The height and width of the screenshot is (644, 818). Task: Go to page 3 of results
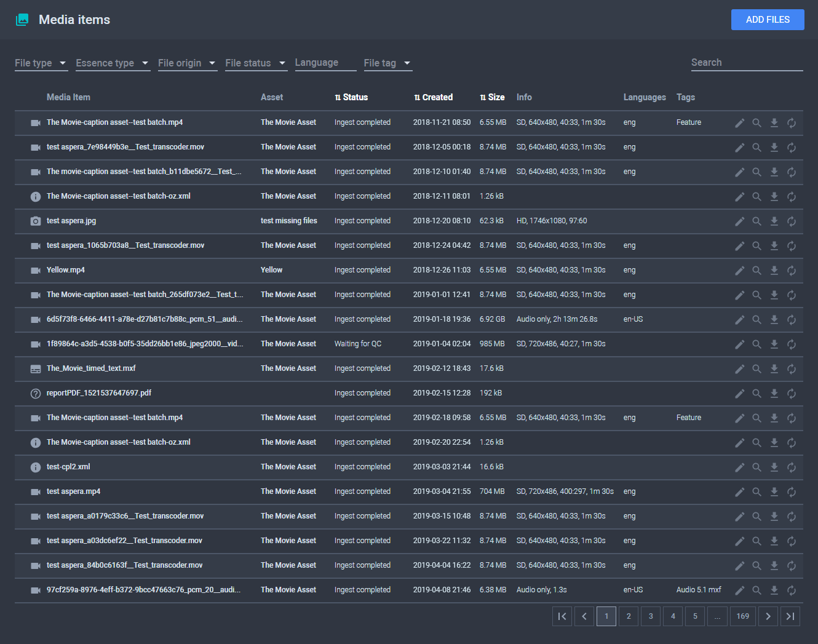coord(651,616)
